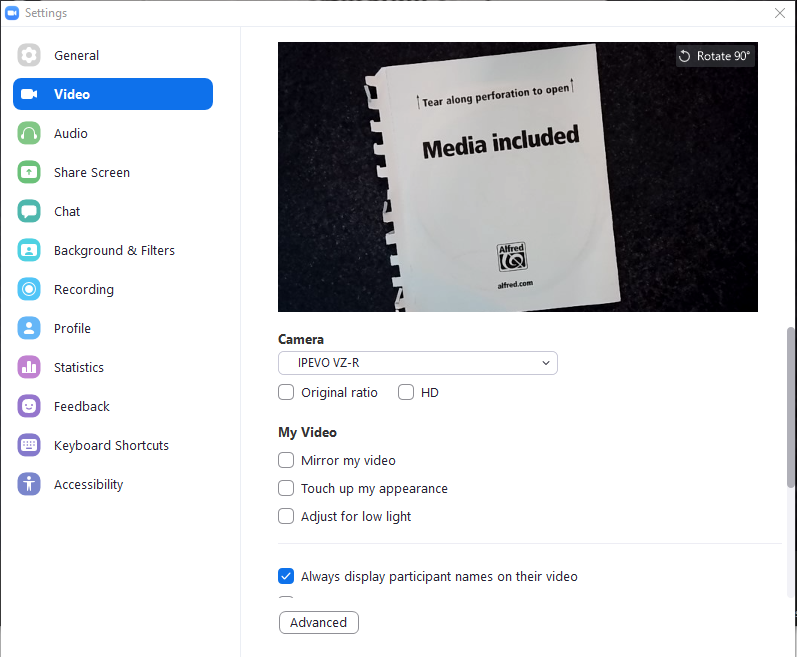
Task: Uncheck Always display participant names
Action: point(286,577)
